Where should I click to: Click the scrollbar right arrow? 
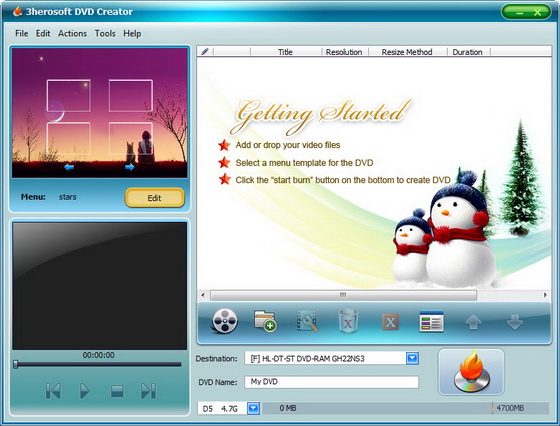[x=545, y=295]
